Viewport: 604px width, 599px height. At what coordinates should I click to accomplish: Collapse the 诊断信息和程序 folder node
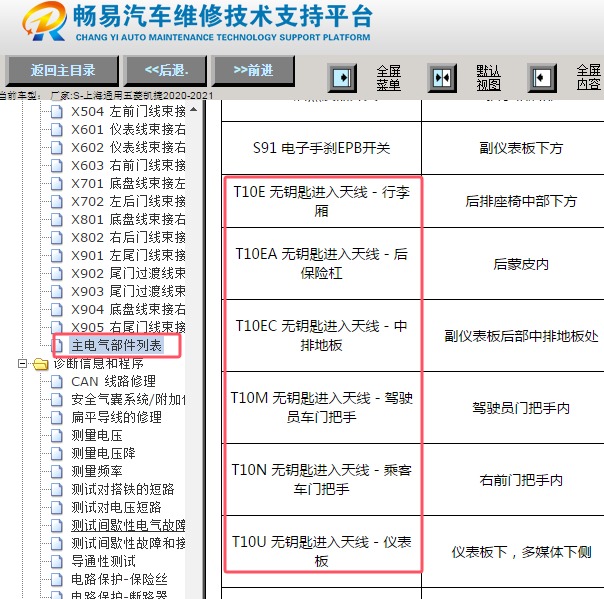point(23,363)
